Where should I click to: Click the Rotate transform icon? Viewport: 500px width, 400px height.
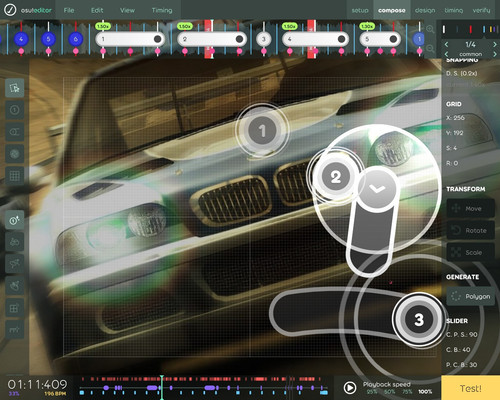[x=456, y=230]
